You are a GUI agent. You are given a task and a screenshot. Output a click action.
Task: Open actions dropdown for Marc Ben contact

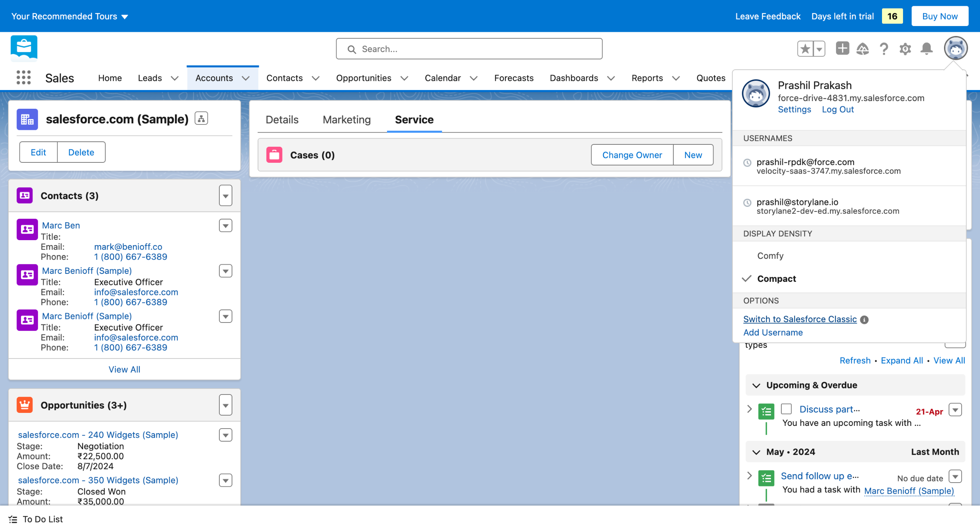click(225, 226)
